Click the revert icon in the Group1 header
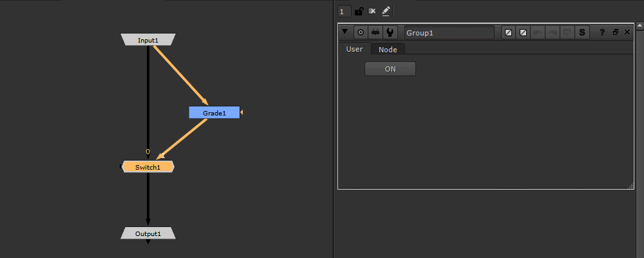644x258 pixels. coord(567,32)
